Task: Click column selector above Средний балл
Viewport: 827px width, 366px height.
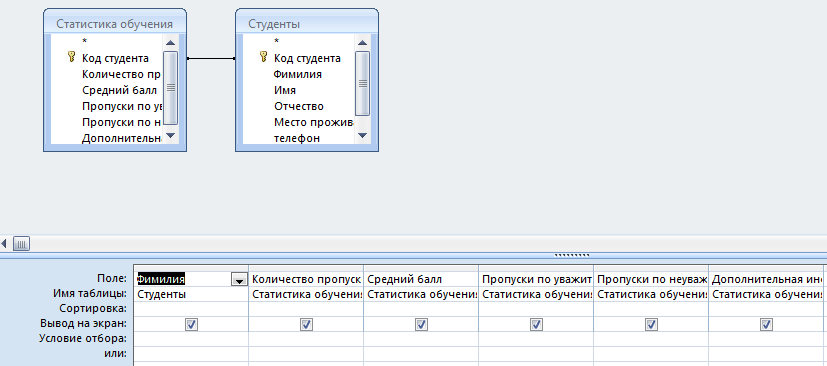Action: coord(421,268)
